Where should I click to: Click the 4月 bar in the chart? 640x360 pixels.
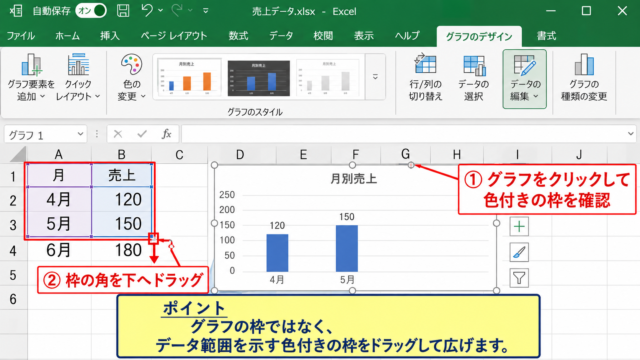(x=277, y=253)
